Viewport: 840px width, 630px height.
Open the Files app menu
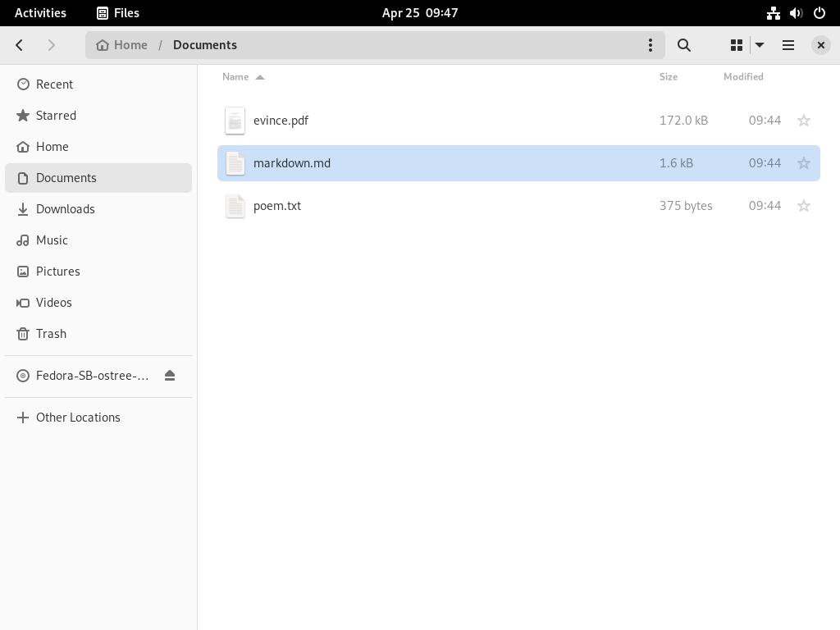(118, 13)
